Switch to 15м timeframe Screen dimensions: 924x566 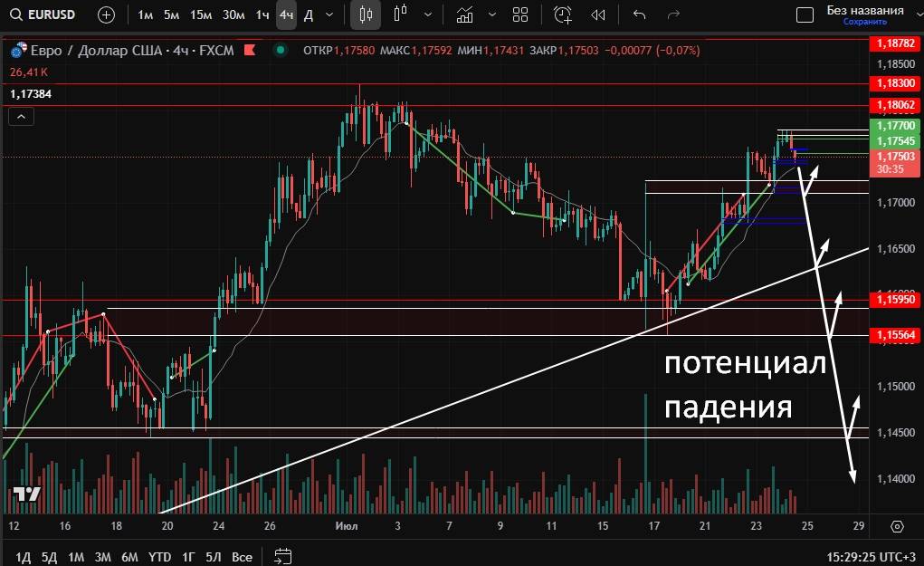click(201, 14)
